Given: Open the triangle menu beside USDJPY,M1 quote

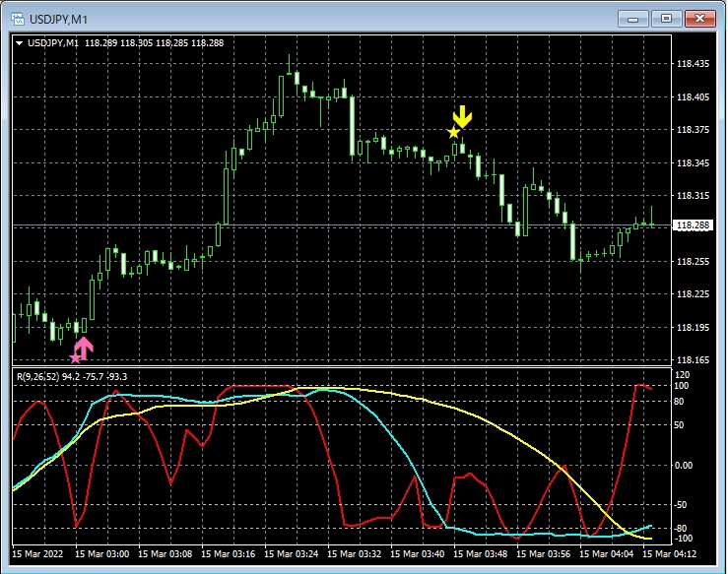Looking at the screenshot, I should pyautogui.click(x=20, y=42).
